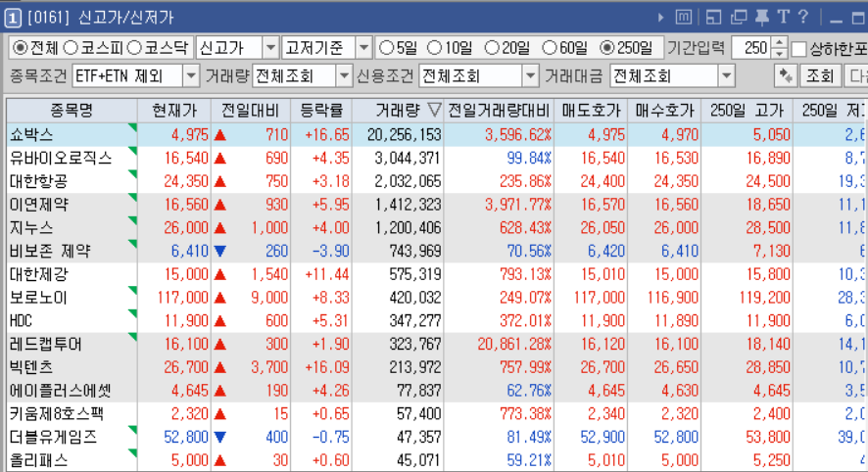Select the 20일 period radio button
Image resolution: width=868 pixels, height=472 pixels.
492,48
